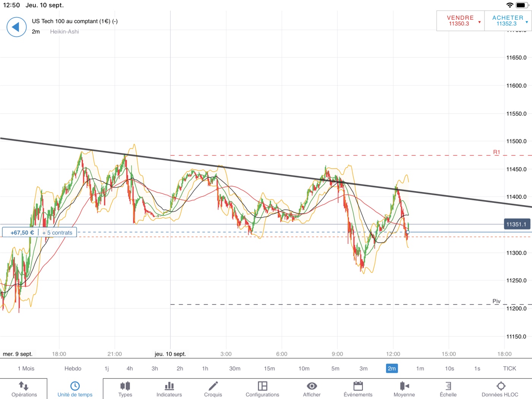This screenshot has width=532, height=399.
Task: Select the 1 Mois timeframe
Action: click(x=26, y=369)
